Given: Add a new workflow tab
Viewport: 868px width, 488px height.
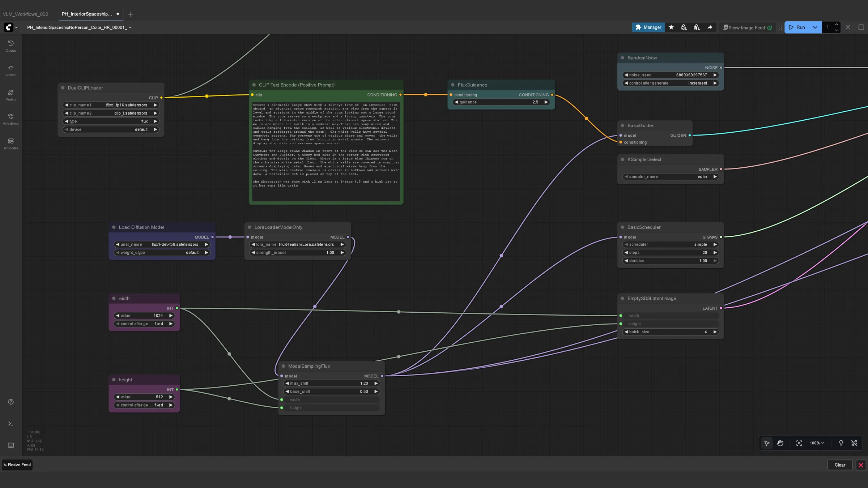Looking at the screenshot, I should coord(130,14).
